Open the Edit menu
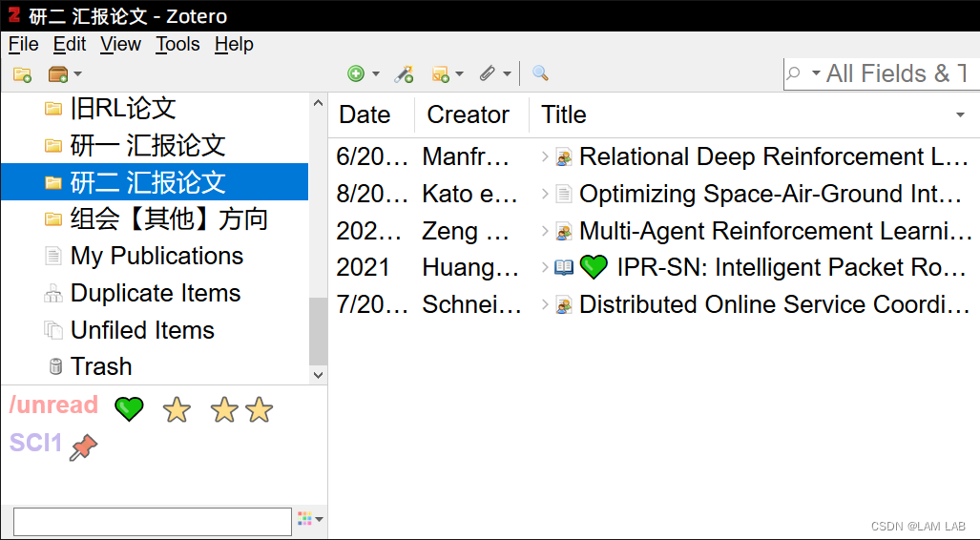 coord(70,45)
